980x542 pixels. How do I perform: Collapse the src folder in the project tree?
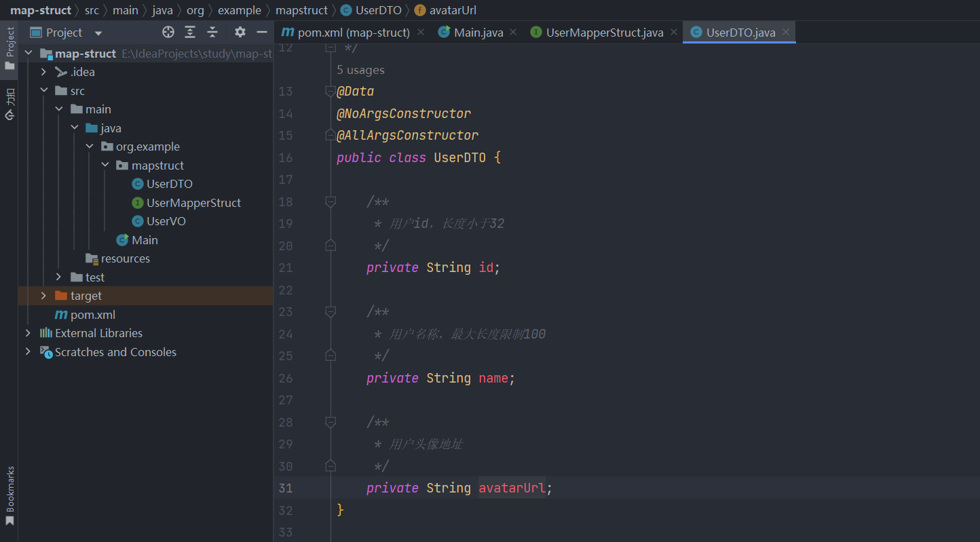[x=43, y=90]
